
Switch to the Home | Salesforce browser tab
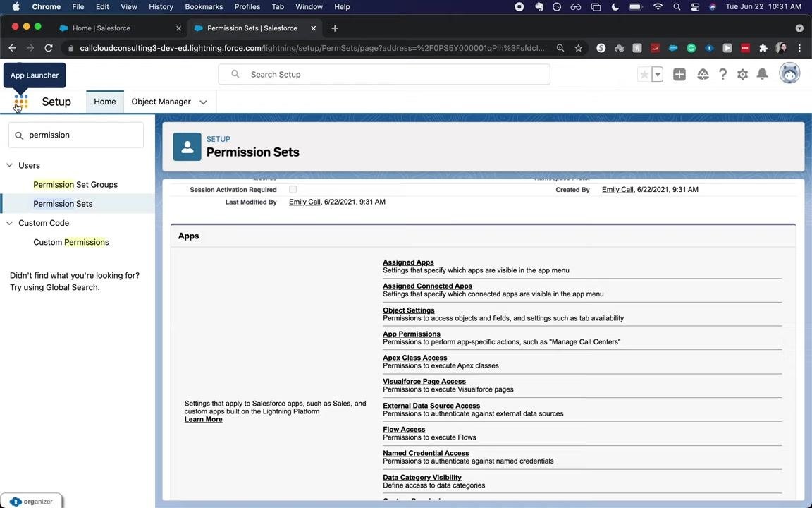pyautogui.click(x=101, y=28)
